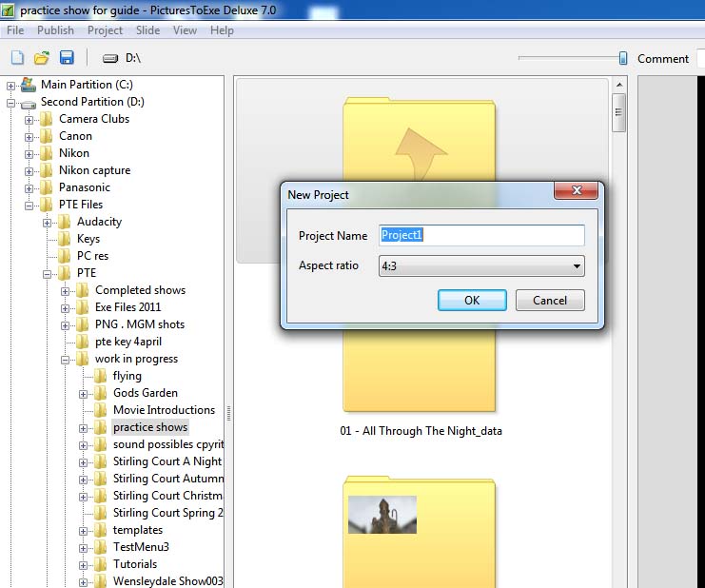Select the Second Partition (D:) drive icon
The height and width of the screenshot is (588, 705).
[29, 105]
